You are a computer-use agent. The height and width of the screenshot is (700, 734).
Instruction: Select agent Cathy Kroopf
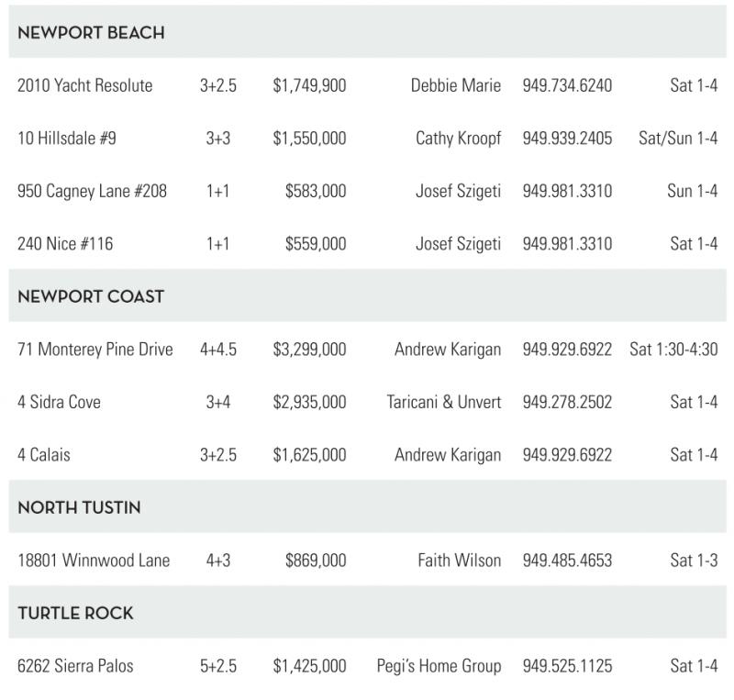(x=458, y=139)
